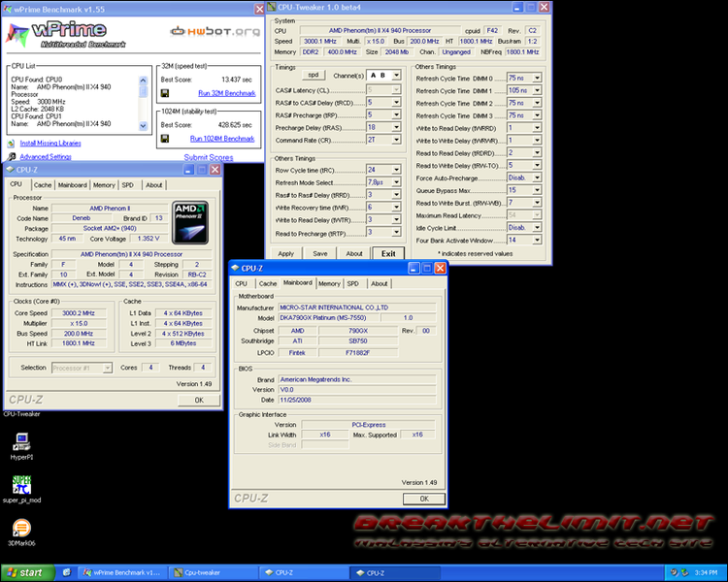This screenshot has width=728, height=582.
Task: Click the Core Voltage 1.352 V value
Action: (149, 239)
